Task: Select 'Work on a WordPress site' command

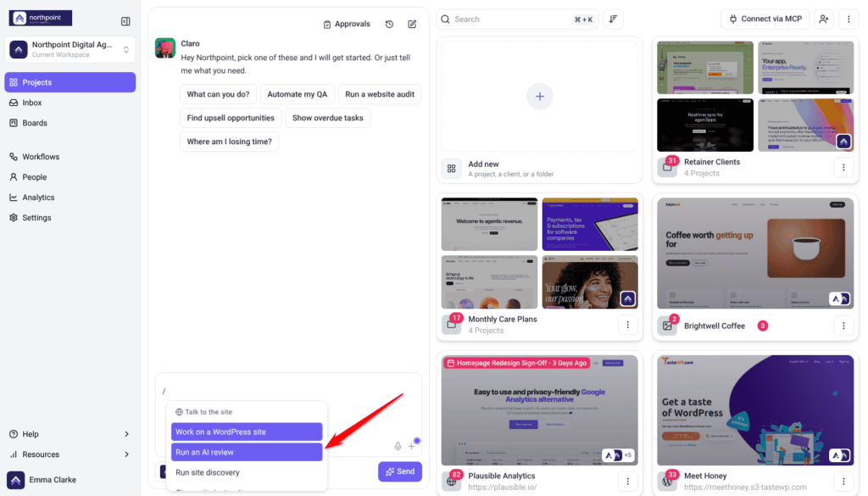Action: point(247,432)
